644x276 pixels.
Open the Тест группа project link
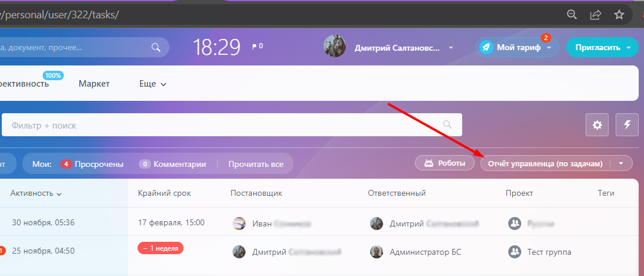[549, 252]
